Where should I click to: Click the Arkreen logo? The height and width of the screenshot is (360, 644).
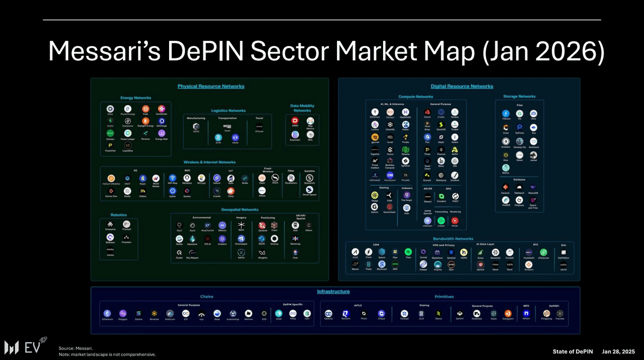tap(110, 133)
